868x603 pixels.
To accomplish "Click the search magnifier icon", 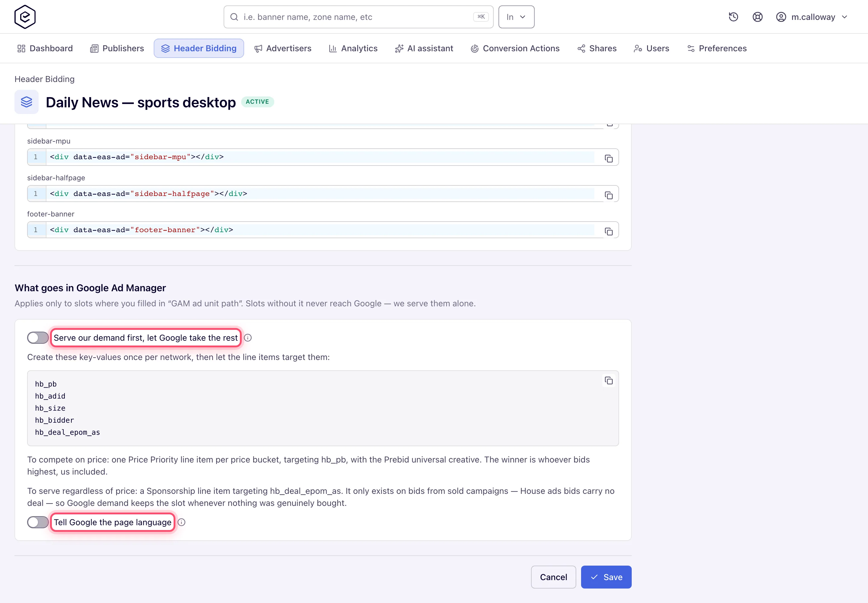I will pos(234,17).
